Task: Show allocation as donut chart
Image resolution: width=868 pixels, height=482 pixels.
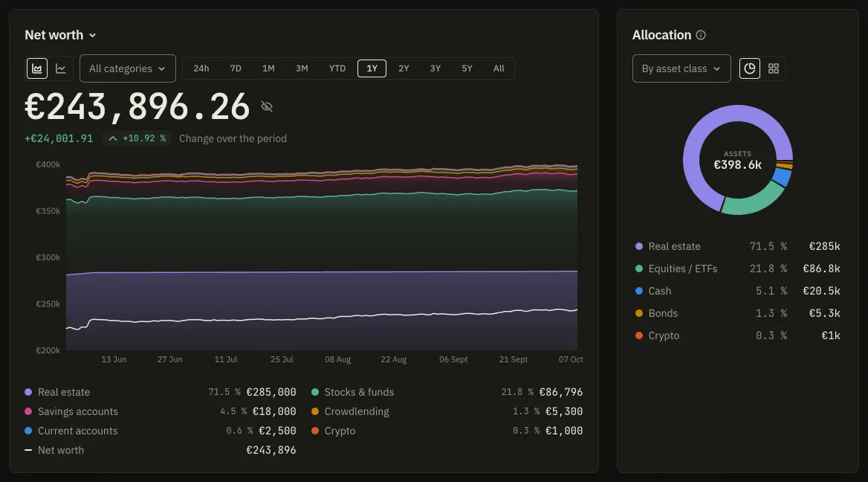Action: tap(750, 68)
